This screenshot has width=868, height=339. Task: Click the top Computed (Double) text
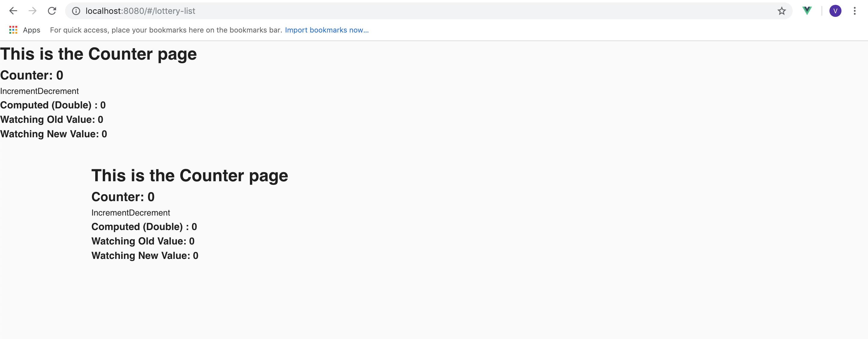point(53,105)
